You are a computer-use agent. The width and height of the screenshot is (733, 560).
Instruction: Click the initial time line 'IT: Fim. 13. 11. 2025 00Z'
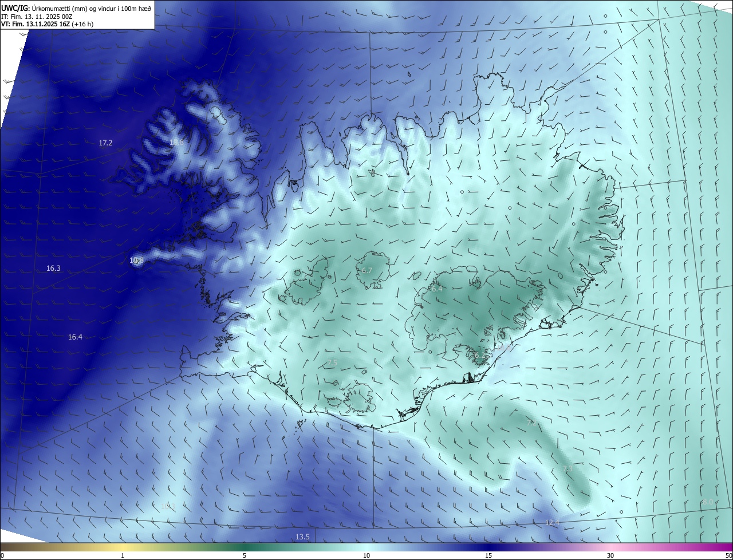click(x=37, y=16)
